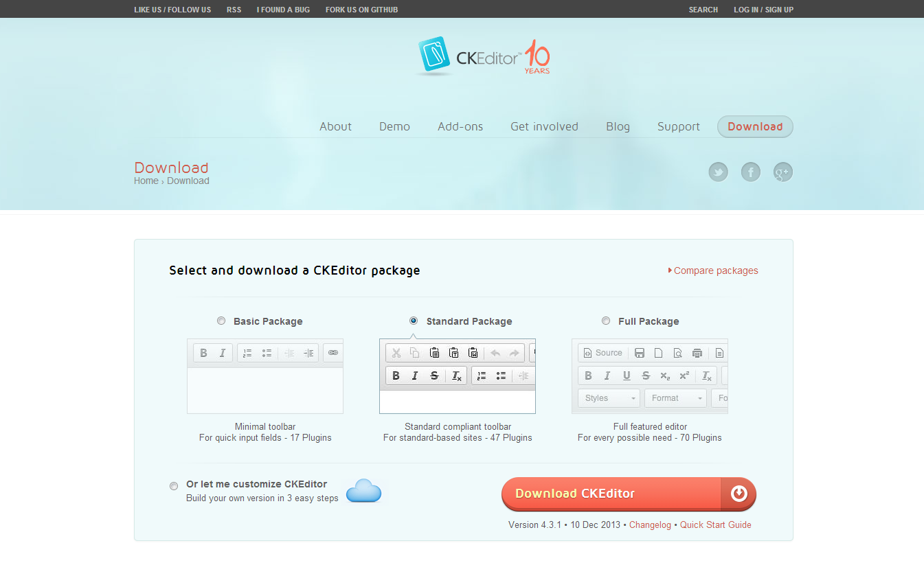Click Paste from Word icon in Standard preview

tap(473, 353)
